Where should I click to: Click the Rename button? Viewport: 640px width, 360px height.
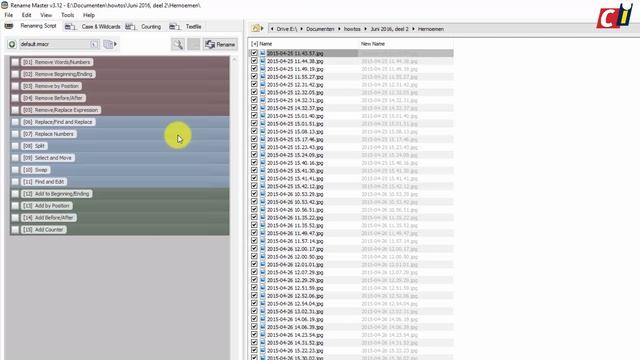(x=220, y=44)
